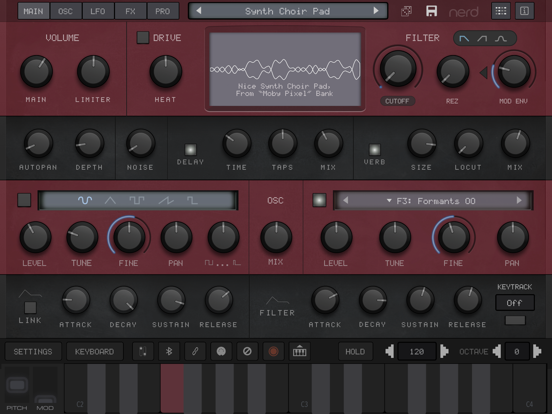
Task: Select the high-pass filter shape icon
Action: (x=482, y=39)
